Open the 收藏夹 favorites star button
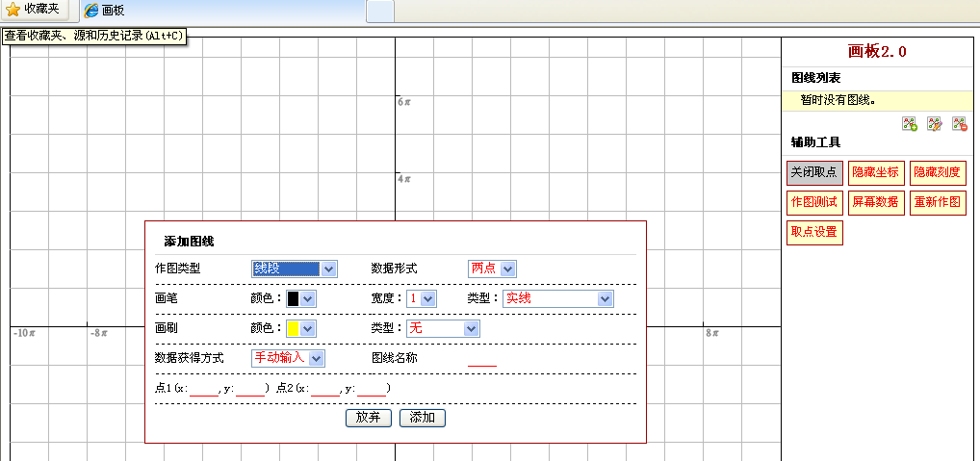This screenshot has height=461, width=980. 34,10
